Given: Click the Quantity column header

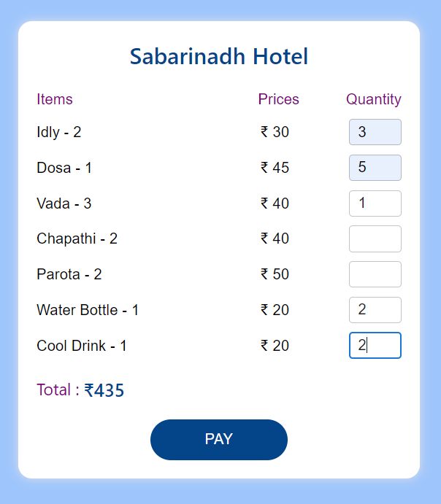Looking at the screenshot, I should [374, 99].
